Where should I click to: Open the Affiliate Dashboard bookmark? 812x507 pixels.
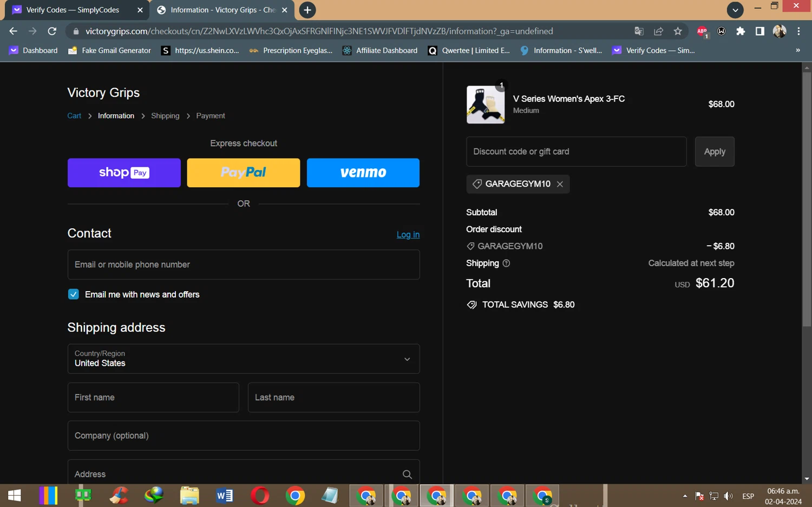pos(380,50)
